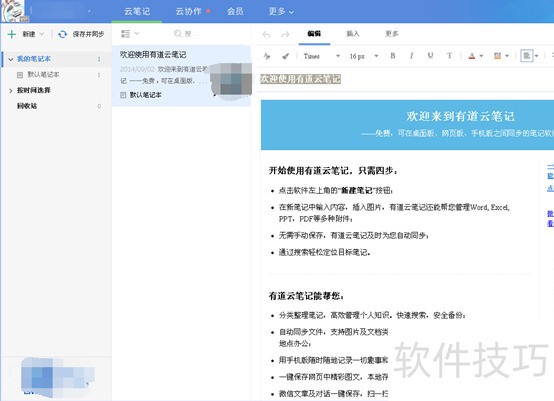The image size is (554, 401).
Task: Open the 更多 menu in top bar
Action: coord(281,11)
